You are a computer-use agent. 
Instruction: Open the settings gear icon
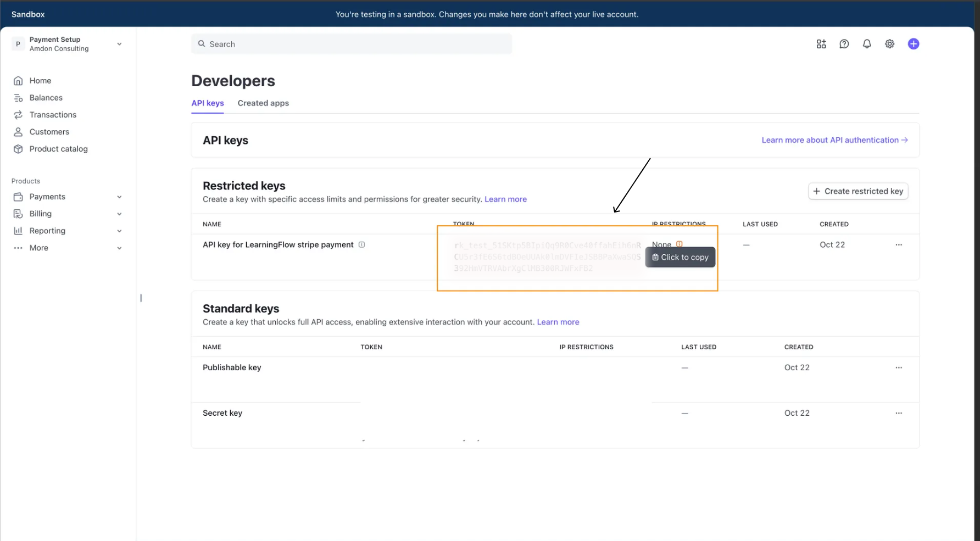890,43
